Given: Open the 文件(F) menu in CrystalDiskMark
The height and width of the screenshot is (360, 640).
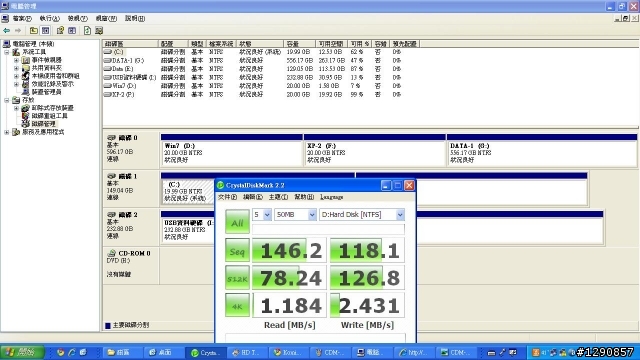Looking at the screenshot, I should (227, 197).
